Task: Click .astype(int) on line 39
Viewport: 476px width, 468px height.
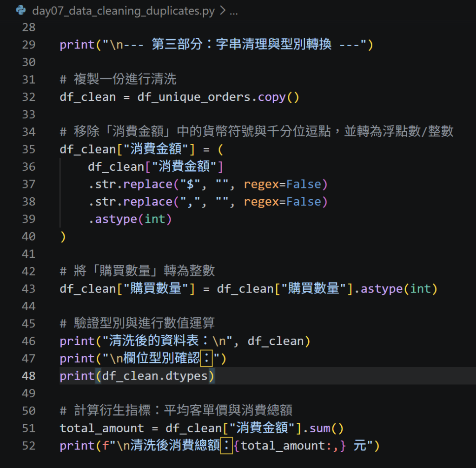Action: pos(130,219)
